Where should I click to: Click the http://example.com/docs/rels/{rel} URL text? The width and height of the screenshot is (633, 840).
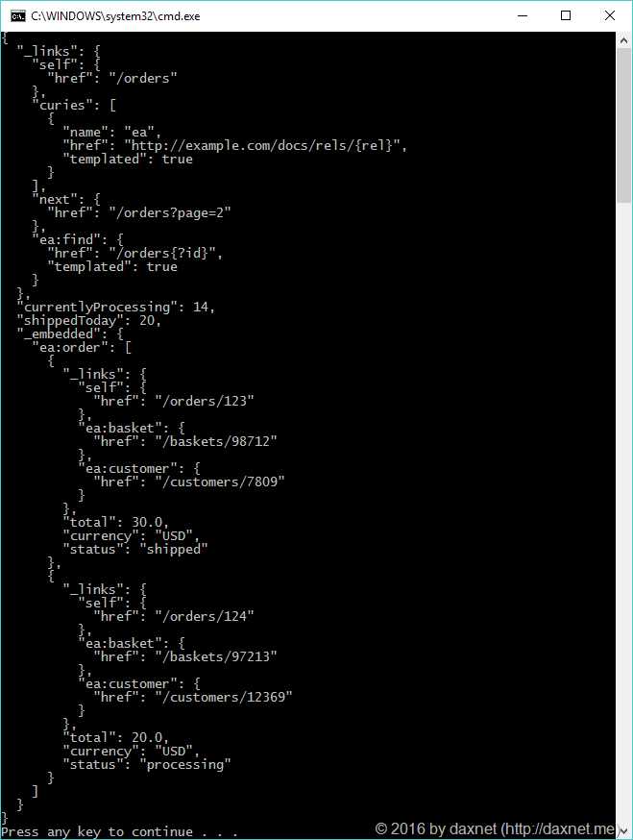click(262, 145)
